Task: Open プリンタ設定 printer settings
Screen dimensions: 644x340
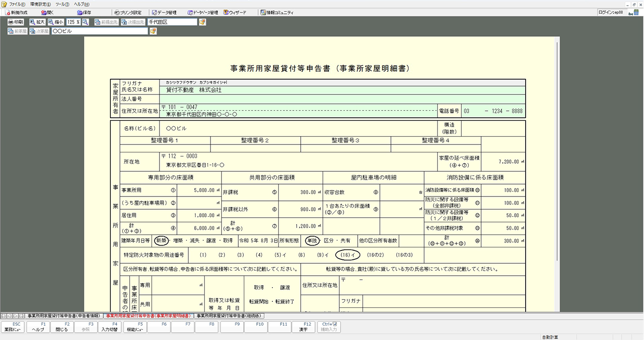Action: pyautogui.click(x=127, y=12)
